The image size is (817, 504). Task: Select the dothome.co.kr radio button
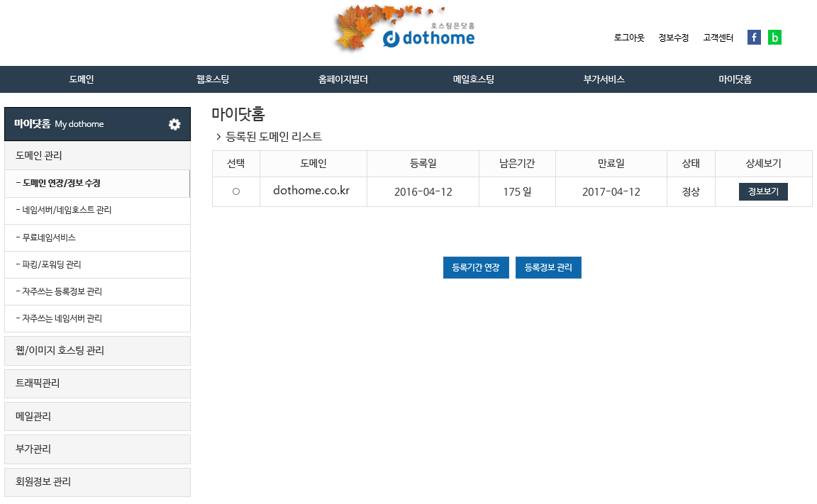click(x=236, y=191)
